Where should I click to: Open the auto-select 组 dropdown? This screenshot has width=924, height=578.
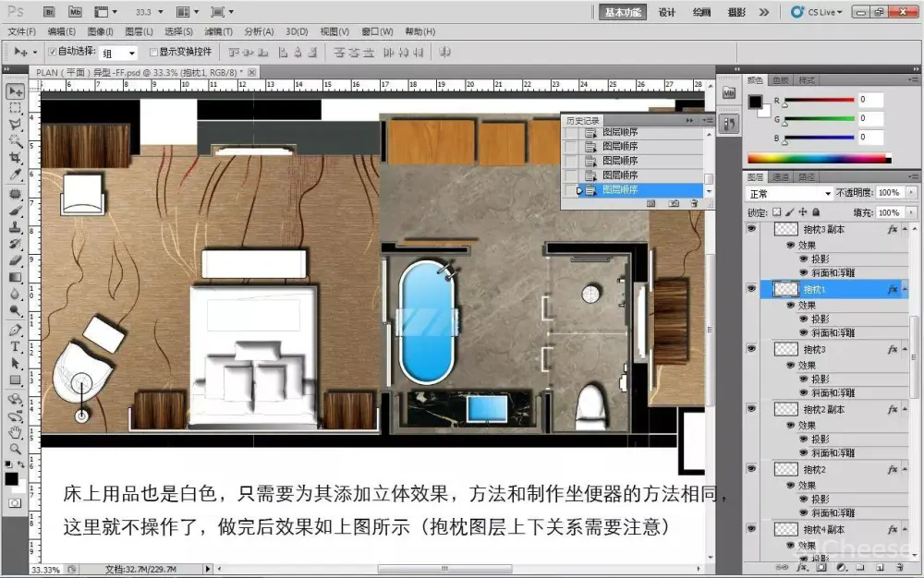[118, 54]
